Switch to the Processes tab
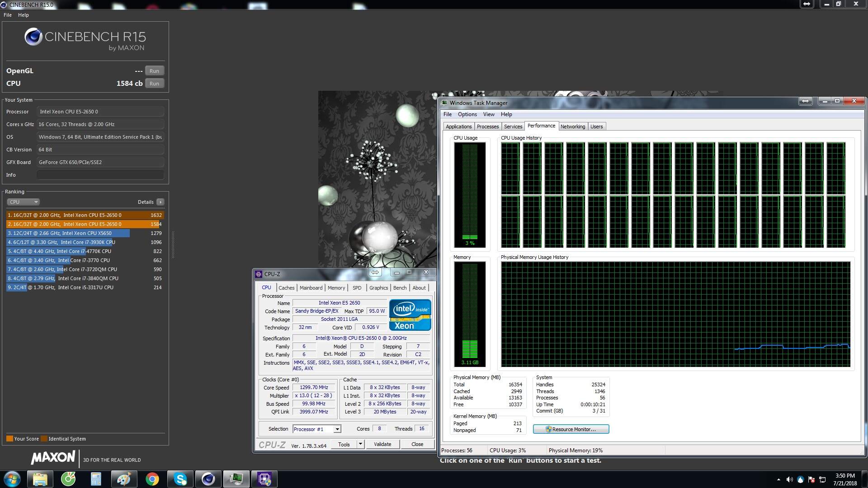 click(487, 127)
